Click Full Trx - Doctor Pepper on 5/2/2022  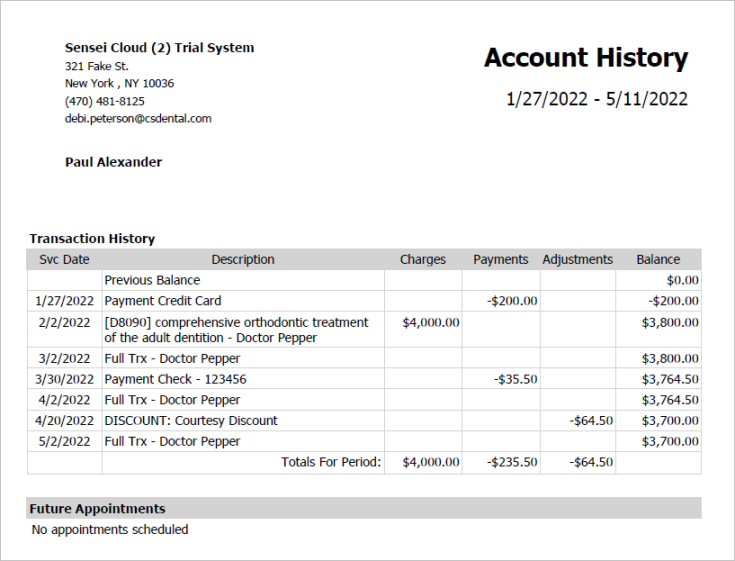[x=172, y=441]
